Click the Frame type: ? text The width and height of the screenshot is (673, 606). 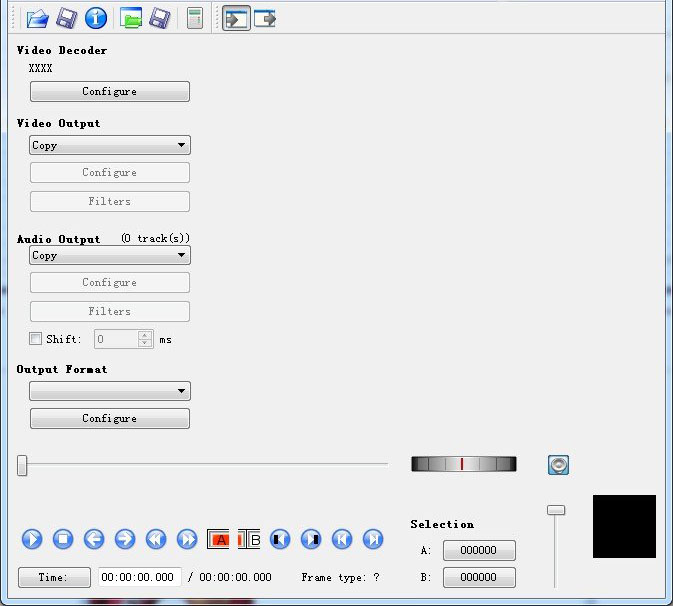[340, 577]
